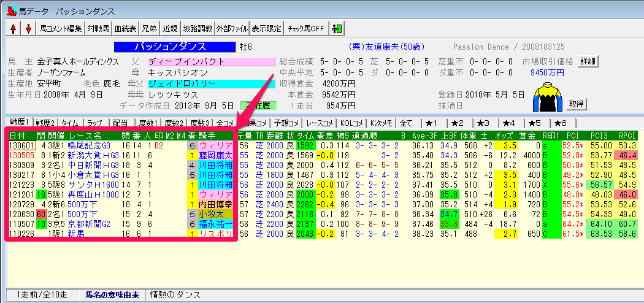Click the red down arrow button
Screen dimensions: 644x303
coord(28,28)
